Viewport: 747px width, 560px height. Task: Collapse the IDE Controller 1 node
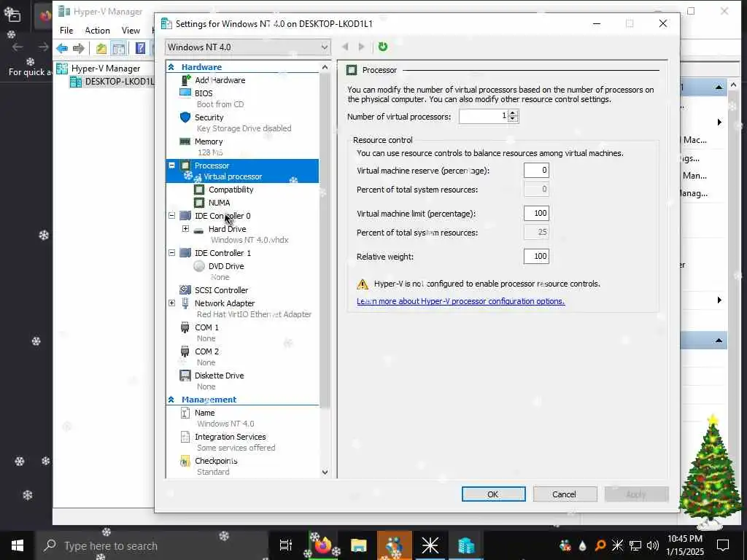click(x=172, y=253)
